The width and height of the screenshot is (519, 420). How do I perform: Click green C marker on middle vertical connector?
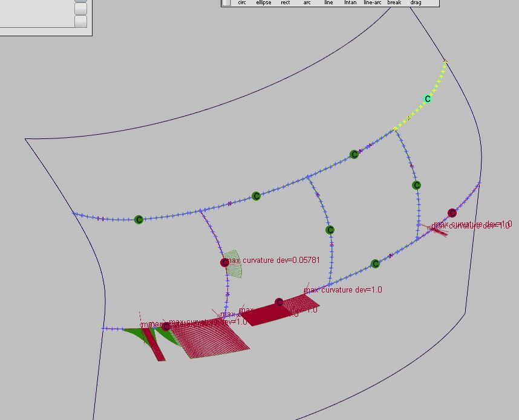[x=330, y=230]
